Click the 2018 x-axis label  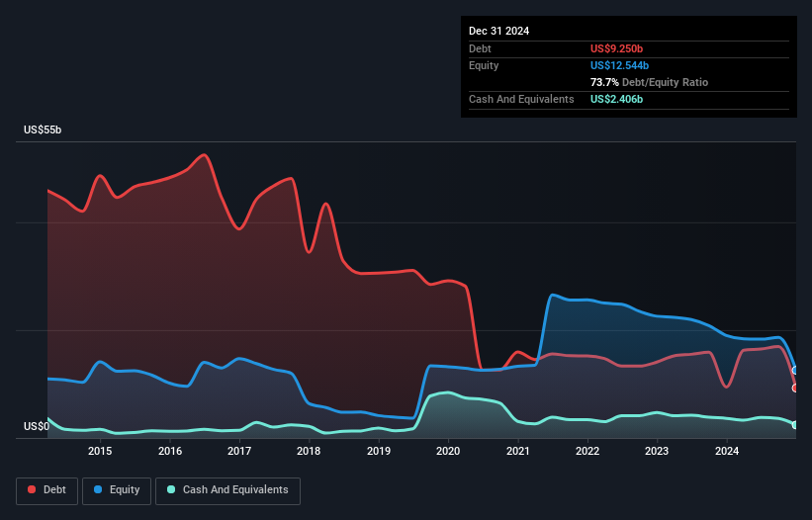click(309, 451)
